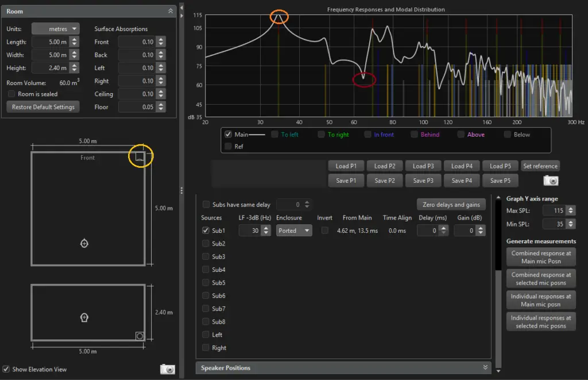Viewport: 588px width, 380px height.
Task: Select the listener head icon in elevation view
Action: point(84,317)
